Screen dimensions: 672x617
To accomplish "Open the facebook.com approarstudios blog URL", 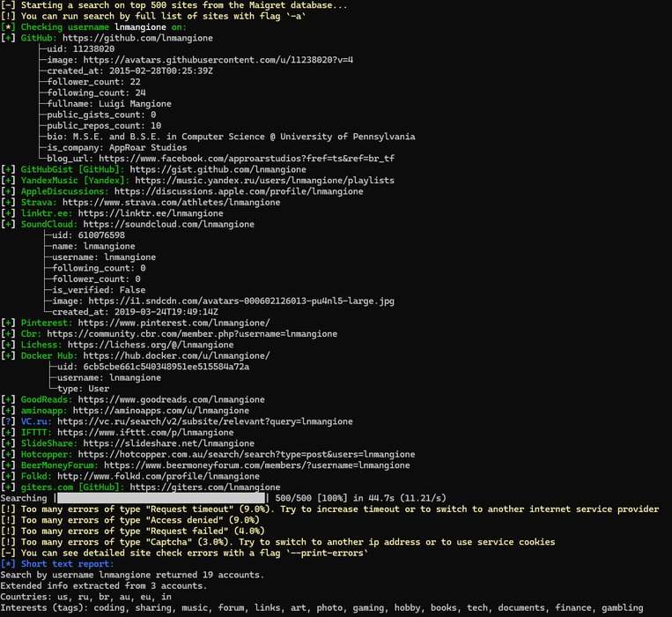I will 247,159.
